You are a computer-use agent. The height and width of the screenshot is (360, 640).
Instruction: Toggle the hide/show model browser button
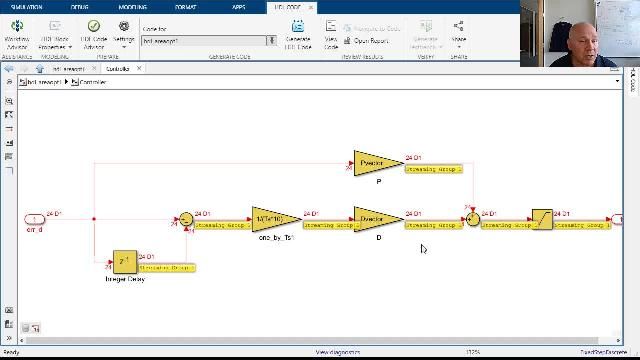[9, 82]
